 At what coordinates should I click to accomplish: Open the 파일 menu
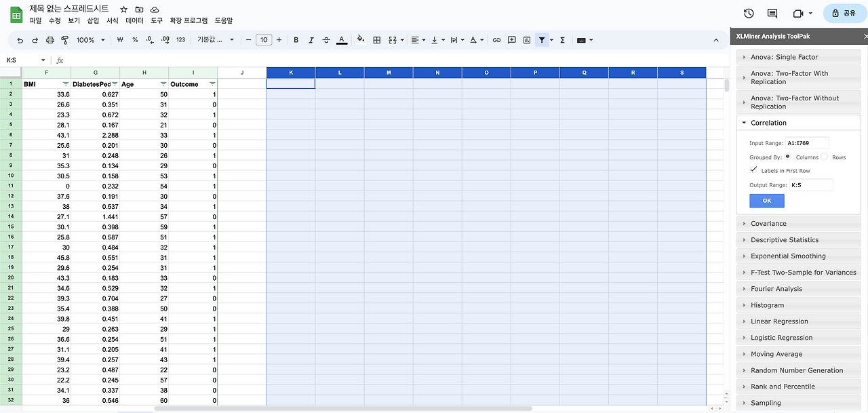(x=35, y=21)
